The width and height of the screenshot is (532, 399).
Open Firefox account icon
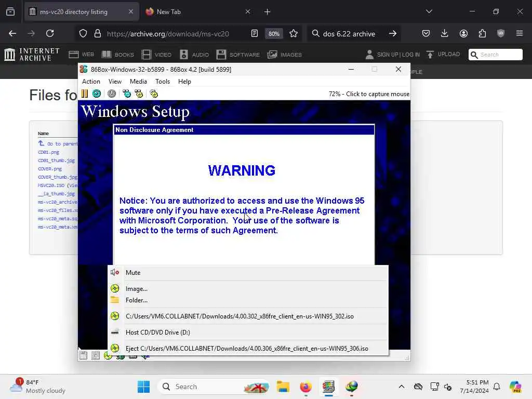point(463,33)
